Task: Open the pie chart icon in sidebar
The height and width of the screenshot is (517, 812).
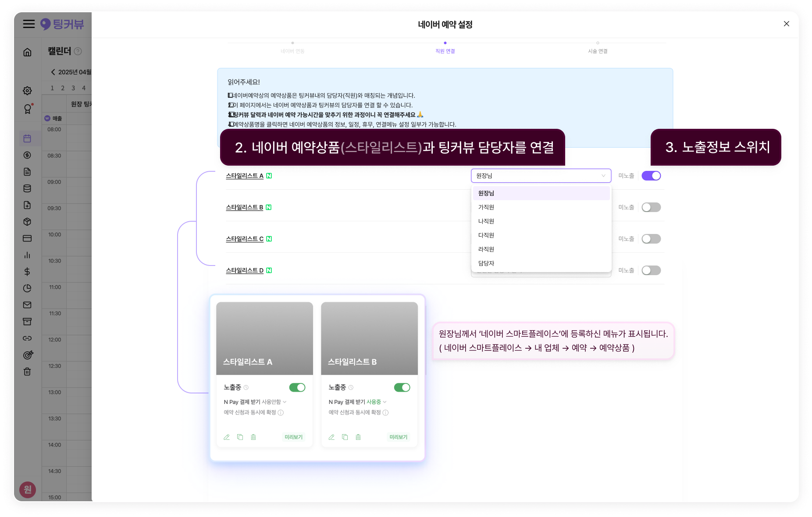Action: pyautogui.click(x=27, y=288)
